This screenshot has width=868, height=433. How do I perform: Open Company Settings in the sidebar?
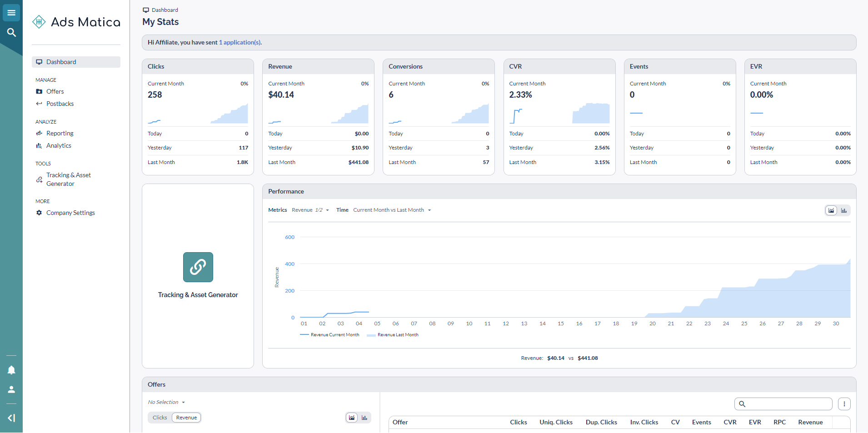[70, 213]
